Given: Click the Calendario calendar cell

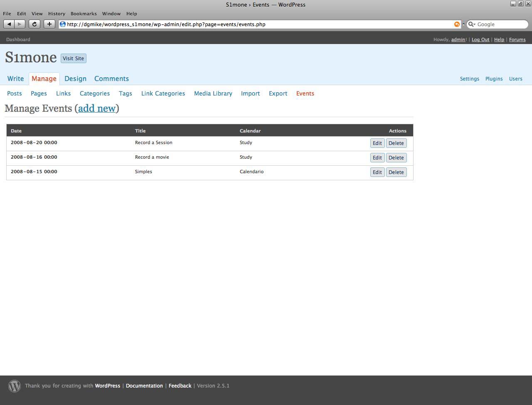Looking at the screenshot, I should 251,172.
